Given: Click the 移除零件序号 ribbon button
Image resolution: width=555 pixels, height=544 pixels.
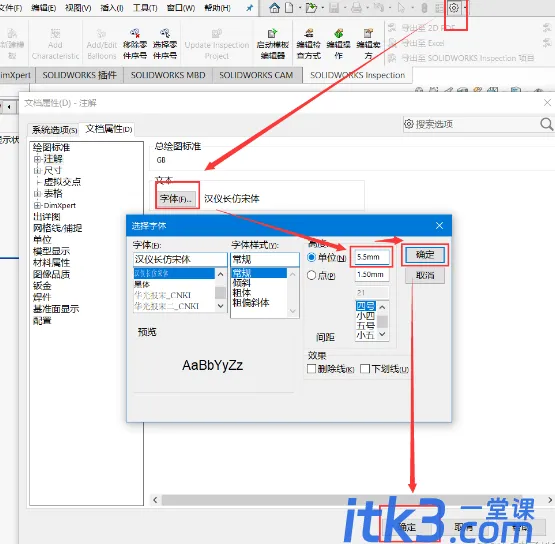Looking at the screenshot, I should pyautogui.click(x=135, y=44).
